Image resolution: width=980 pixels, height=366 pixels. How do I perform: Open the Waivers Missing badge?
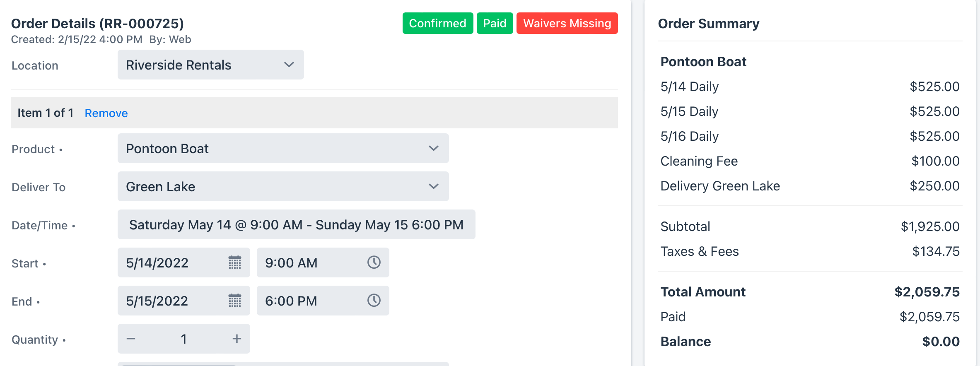pyautogui.click(x=567, y=23)
